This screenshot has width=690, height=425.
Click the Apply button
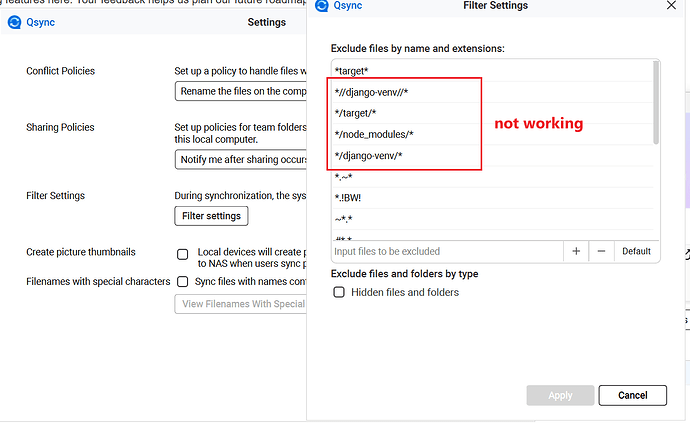click(560, 395)
